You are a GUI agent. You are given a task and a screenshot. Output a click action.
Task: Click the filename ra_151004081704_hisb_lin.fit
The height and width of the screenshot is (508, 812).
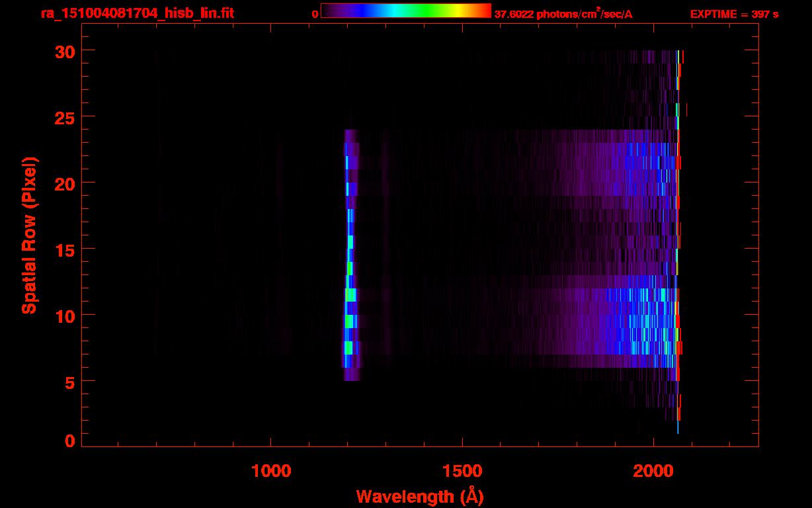pos(137,13)
